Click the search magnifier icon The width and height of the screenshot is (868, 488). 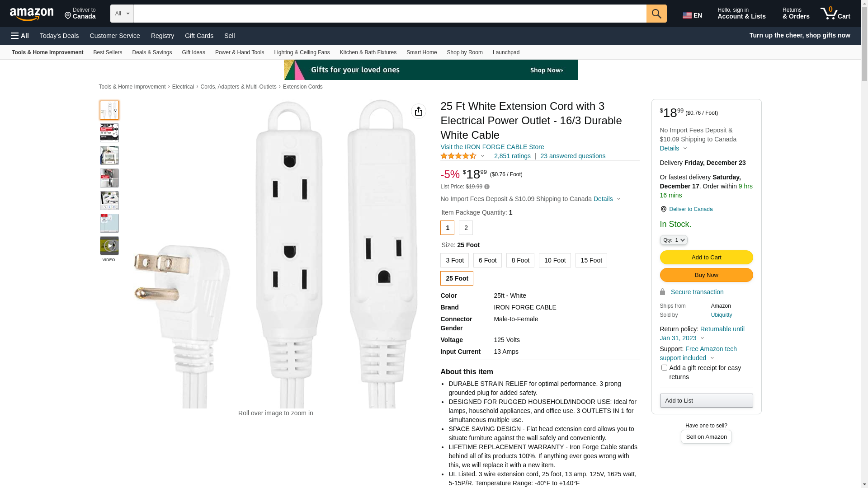pyautogui.click(x=656, y=14)
